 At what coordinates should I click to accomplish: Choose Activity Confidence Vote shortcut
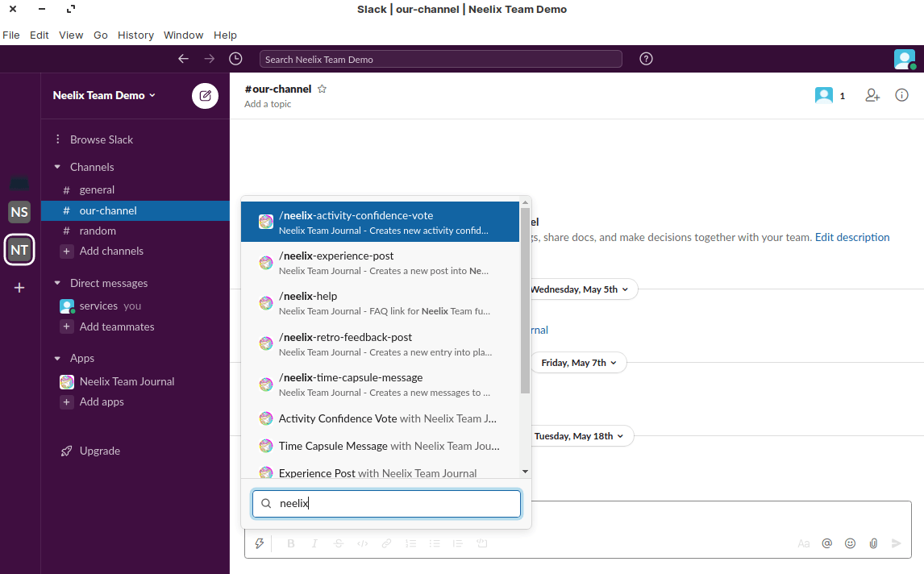tap(380, 418)
